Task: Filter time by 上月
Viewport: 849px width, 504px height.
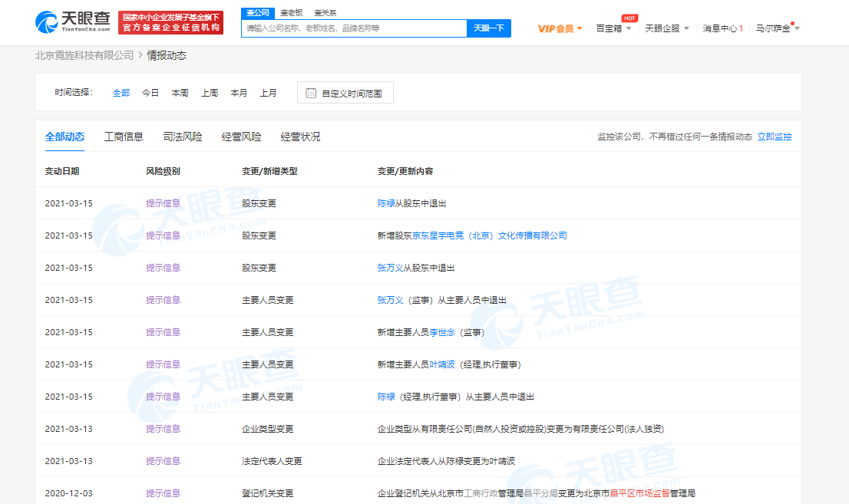Action: click(x=268, y=93)
